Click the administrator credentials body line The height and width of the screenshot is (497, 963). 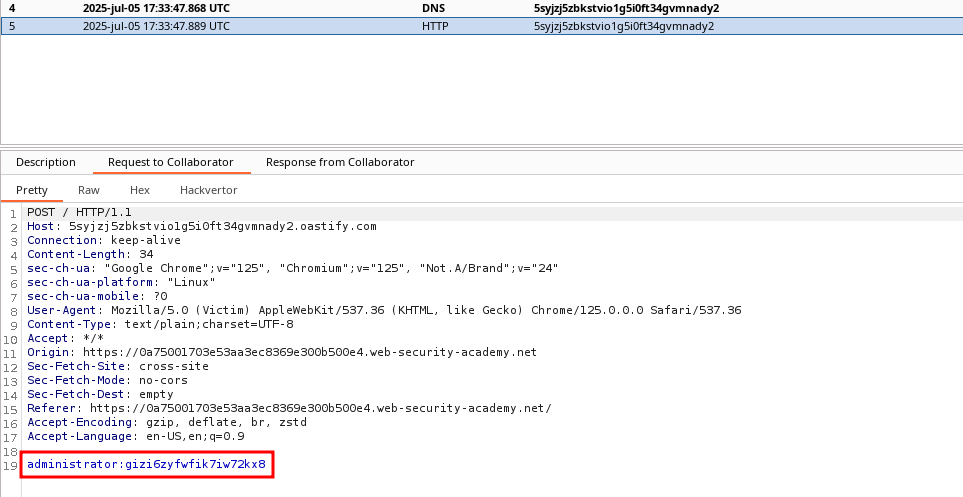click(x=146, y=464)
